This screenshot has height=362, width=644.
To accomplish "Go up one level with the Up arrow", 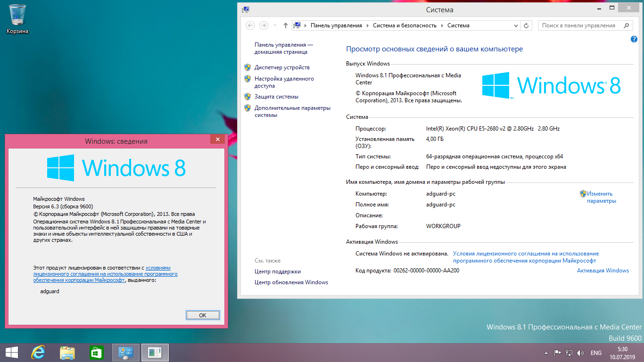I will pyautogui.click(x=286, y=25).
